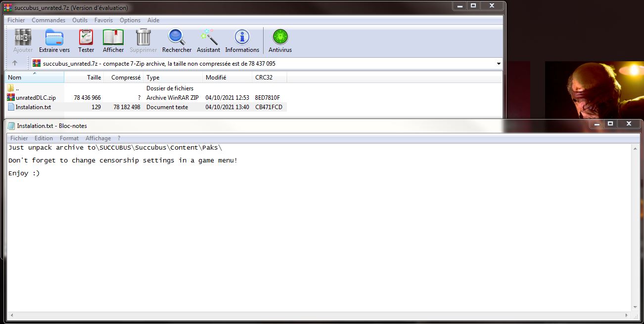Open the Fichier menu in WinRAR
644x324 pixels.
click(16, 20)
